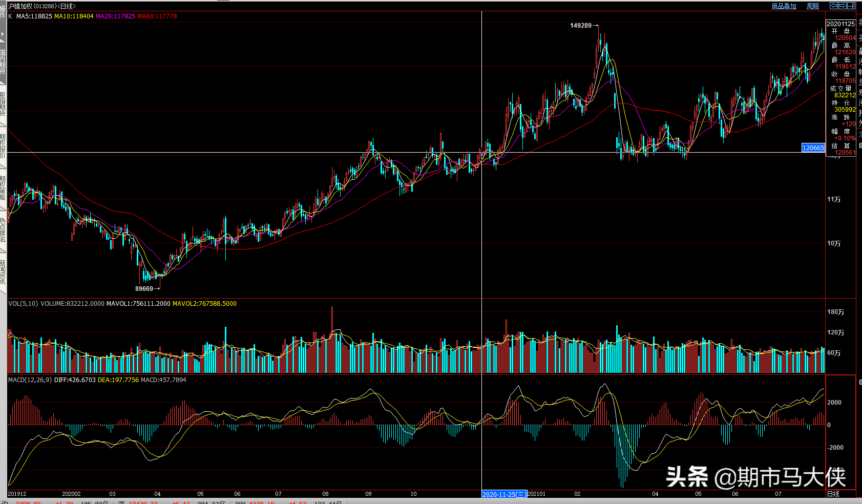The width and height of the screenshot is (862, 504).
Task: Expand sidebar with the small arrow under 操作
Action: pyautogui.click(x=3, y=34)
